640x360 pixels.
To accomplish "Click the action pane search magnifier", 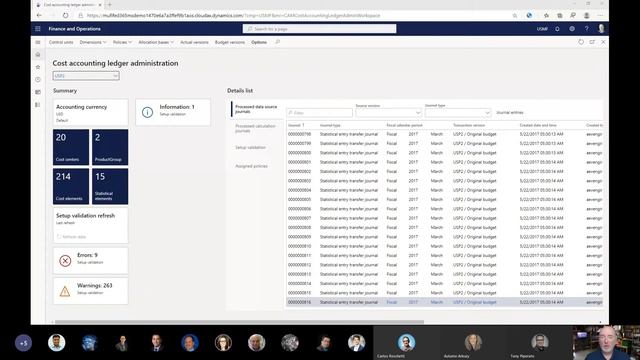I will coord(278,42).
